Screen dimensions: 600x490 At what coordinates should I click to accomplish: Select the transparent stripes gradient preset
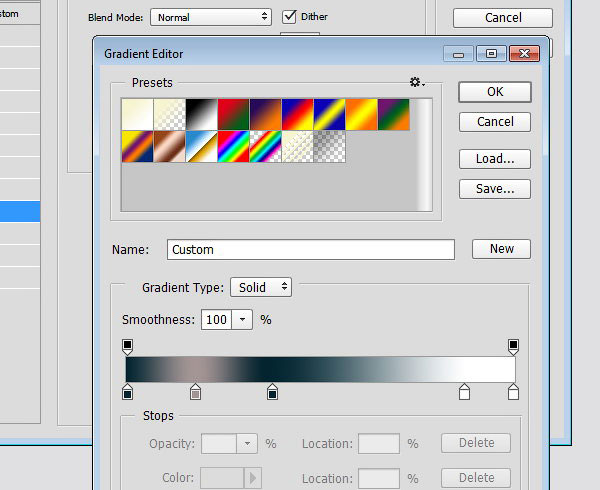pos(297,147)
